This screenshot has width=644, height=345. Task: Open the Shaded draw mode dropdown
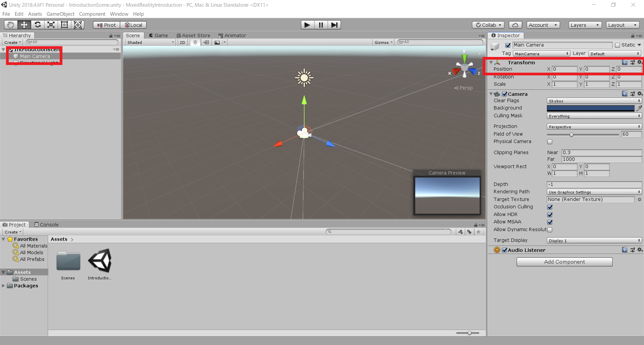coord(151,43)
